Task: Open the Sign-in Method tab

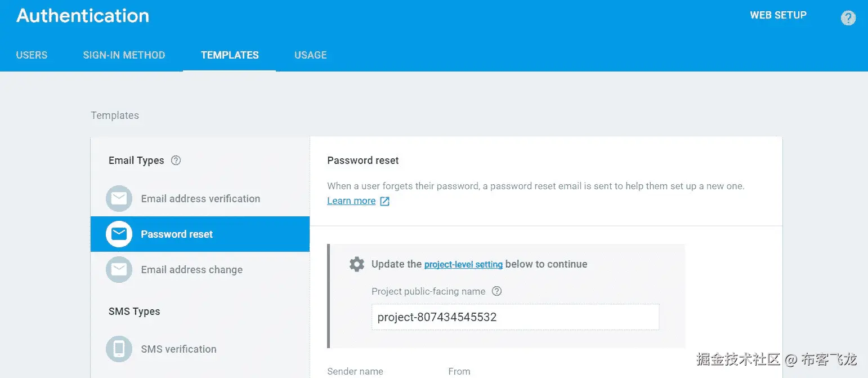Action: point(124,55)
